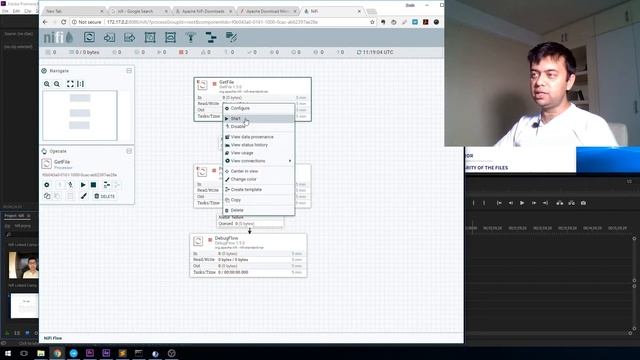Select the Process Group toolbar icon
Viewport: 640px width, 360px height.
tap(150, 38)
